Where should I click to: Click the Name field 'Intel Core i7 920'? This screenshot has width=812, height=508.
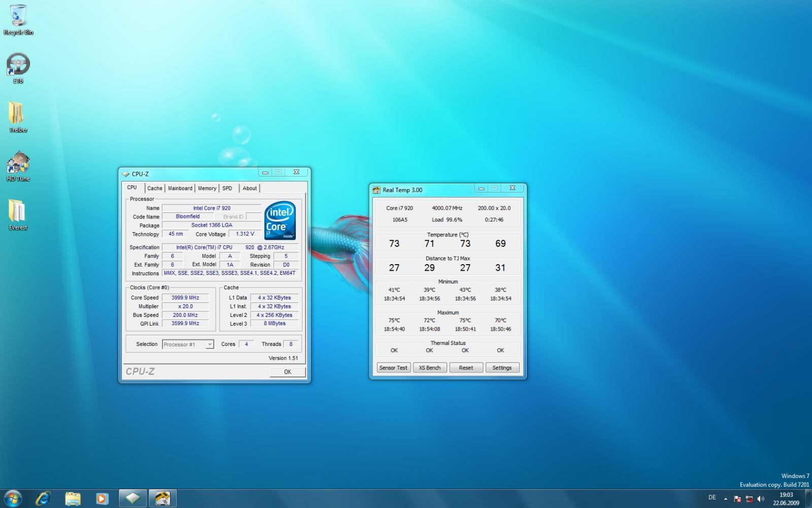click(212, 208)
